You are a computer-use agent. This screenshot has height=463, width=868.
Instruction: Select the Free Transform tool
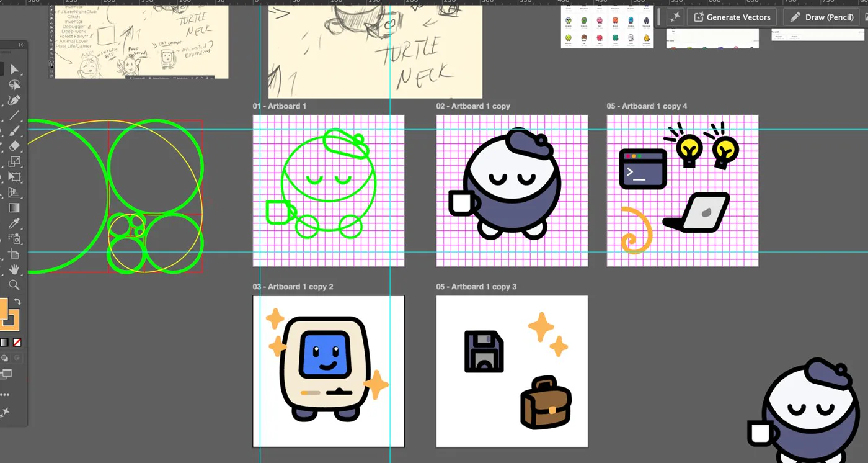[x=14, y=177]
